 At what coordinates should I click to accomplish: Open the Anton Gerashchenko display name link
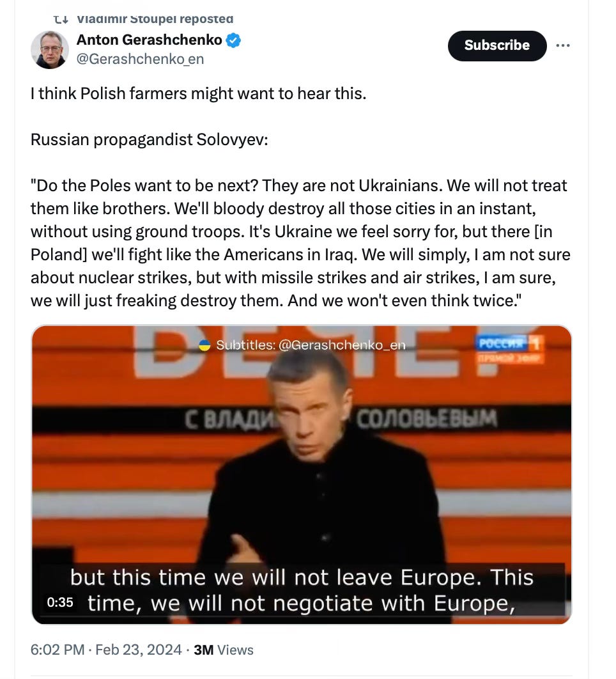click(x=150, y=40)
